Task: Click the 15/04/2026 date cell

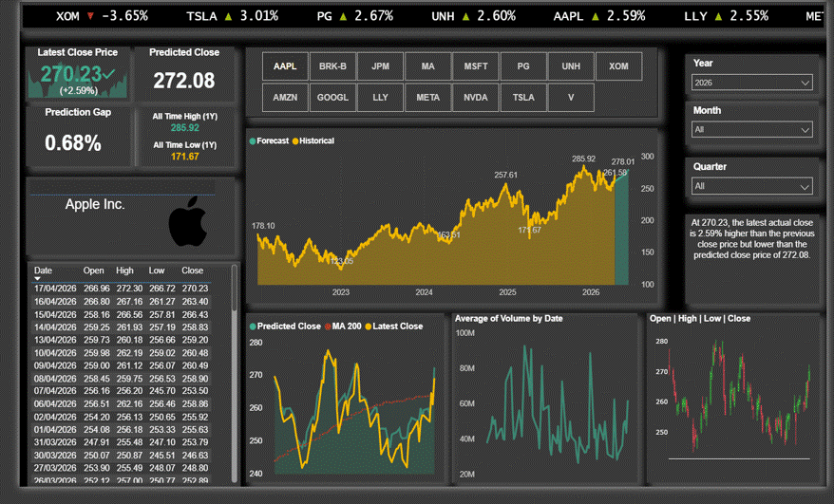Action: tap(55, 314)
